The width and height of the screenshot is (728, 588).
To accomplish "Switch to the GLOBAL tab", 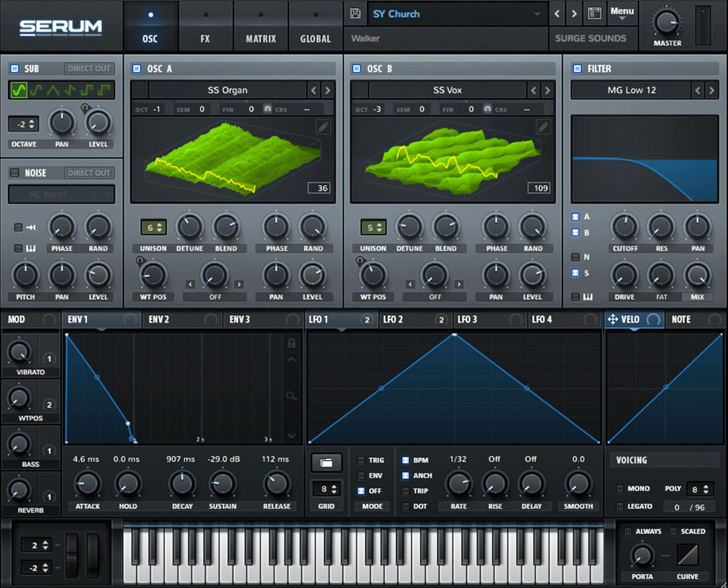I will coord(315,25).
